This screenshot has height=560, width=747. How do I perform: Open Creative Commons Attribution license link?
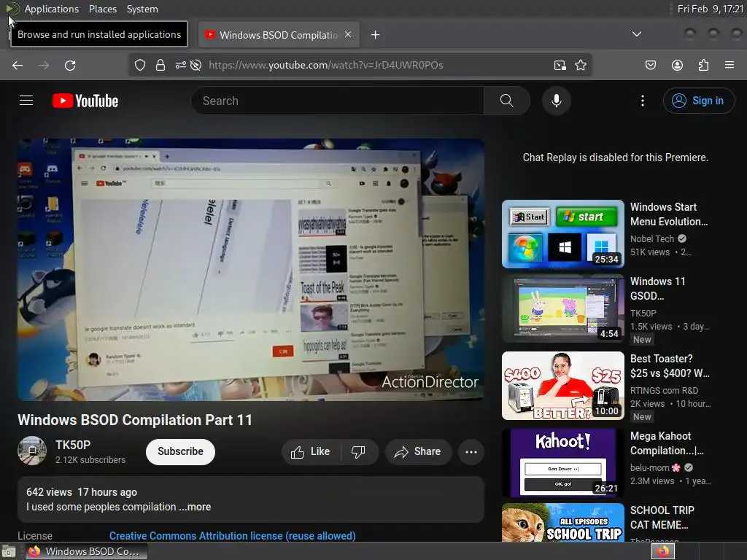[x=233, y=536]
